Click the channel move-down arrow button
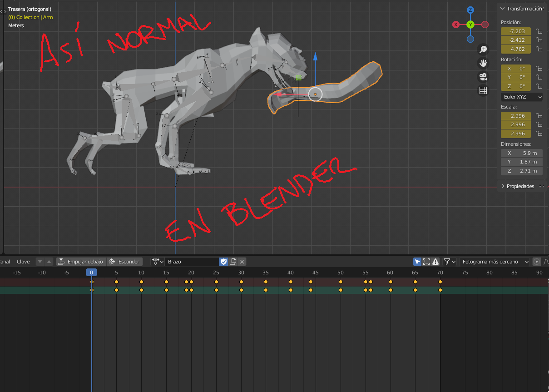 [x=40, y=262]
